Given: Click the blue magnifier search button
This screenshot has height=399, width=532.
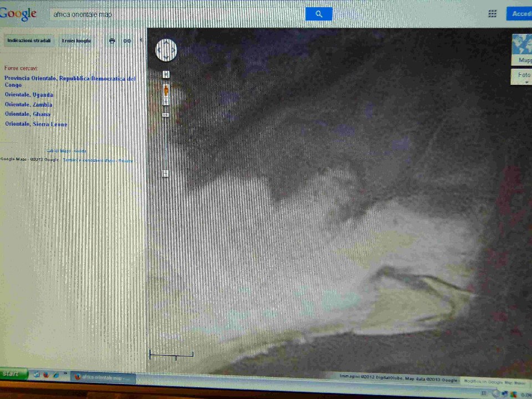Looking at the screenshot, I should coord(319,14).
